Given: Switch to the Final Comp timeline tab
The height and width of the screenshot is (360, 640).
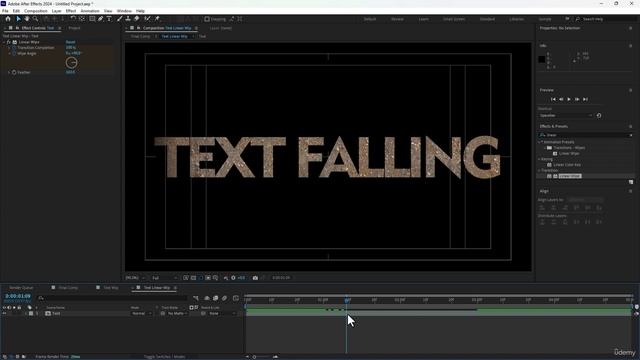Looking at the screenshot, I should tap(68, 288).
